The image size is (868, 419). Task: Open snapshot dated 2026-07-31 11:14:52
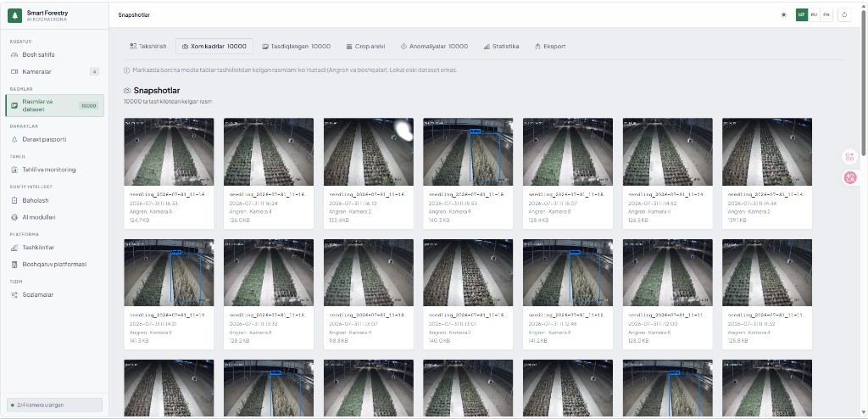pyautogui.click(x=667, y=174)
